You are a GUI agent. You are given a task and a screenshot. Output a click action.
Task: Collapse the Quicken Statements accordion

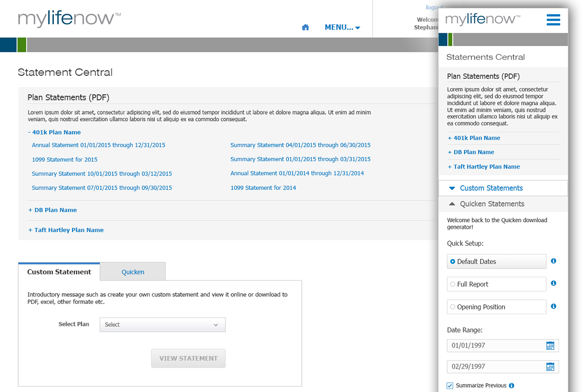(x=491, y=204)
